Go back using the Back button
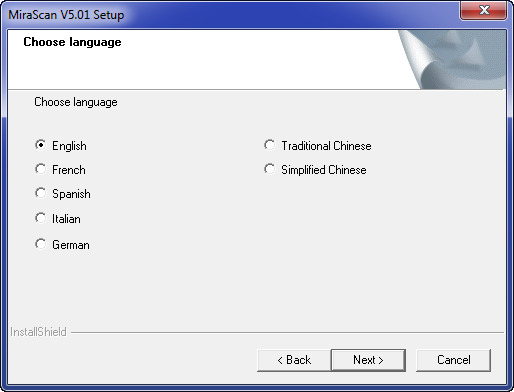This screenshot has height=392, width=514. [294, 360]
